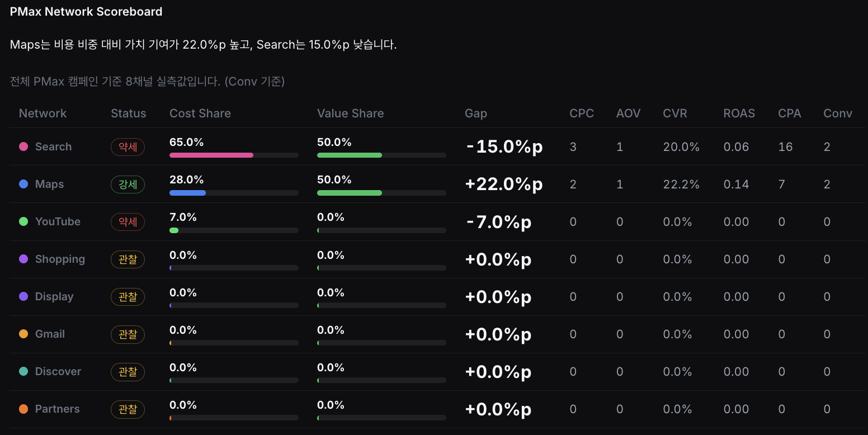Screen dimensions: 868x435
Task: Click the 강세 status badge for Maps
Action: pos(128,185)
